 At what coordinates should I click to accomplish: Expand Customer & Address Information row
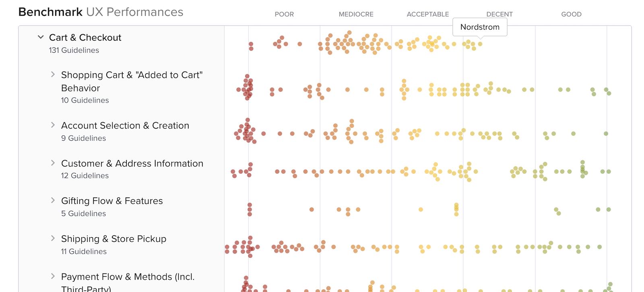(53, 163)
